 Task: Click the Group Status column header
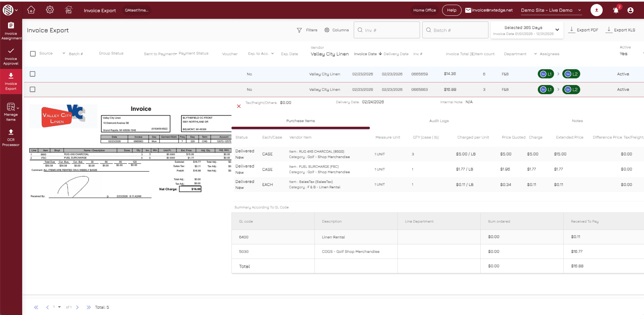[x=111, y=53]
